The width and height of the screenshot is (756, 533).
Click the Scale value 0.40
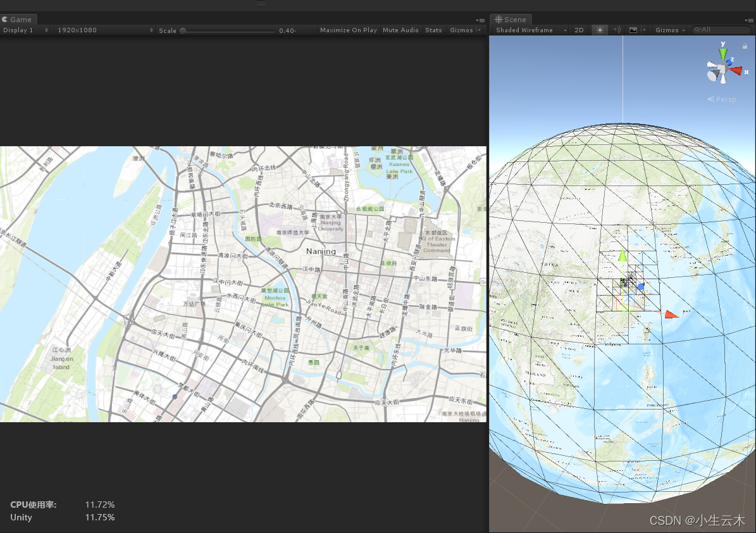[x=287, y=30]
